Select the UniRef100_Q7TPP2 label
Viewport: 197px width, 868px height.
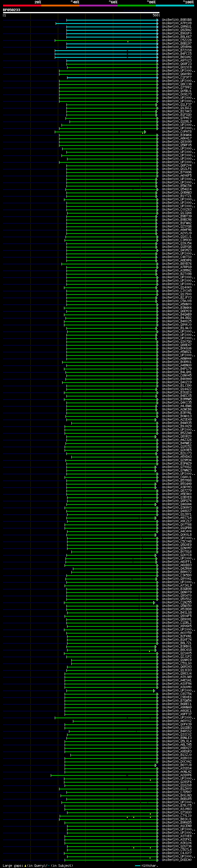coord(176,88)
